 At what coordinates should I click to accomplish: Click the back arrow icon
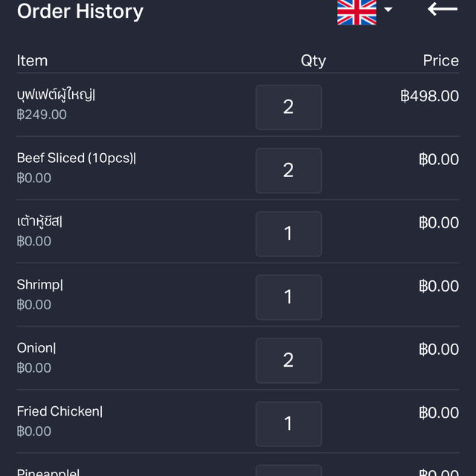pos(443,9)
